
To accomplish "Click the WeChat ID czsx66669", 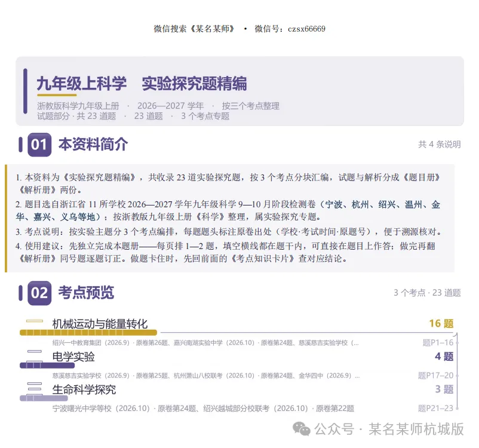I will (306, 29).
